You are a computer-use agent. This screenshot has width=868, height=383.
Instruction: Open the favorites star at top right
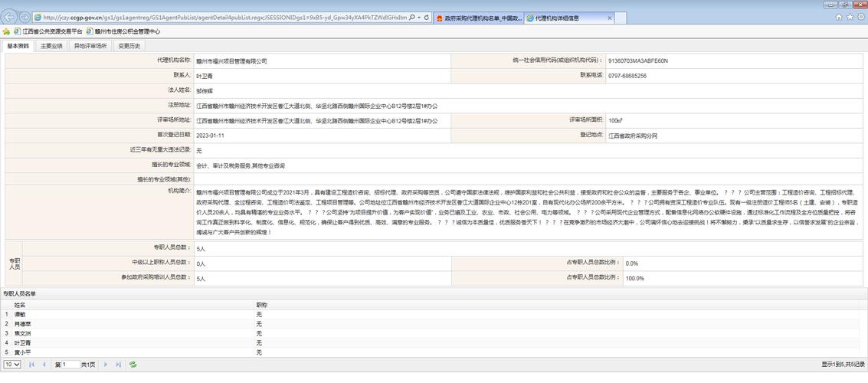tap(850, 17)
